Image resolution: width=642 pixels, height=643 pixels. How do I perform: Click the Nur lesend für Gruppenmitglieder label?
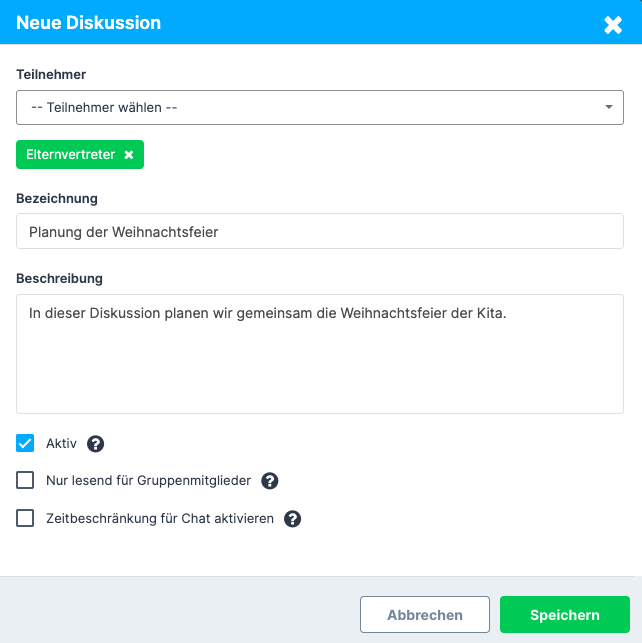tap(148, 481)
